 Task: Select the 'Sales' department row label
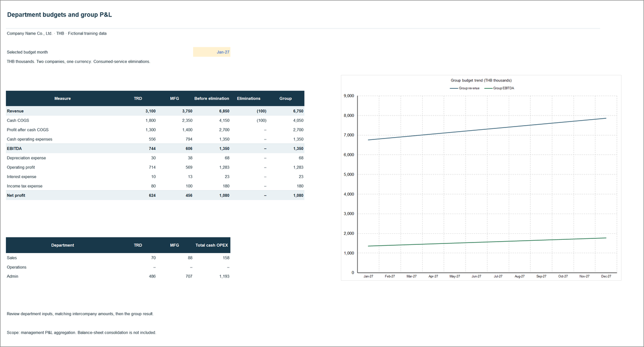12,258
